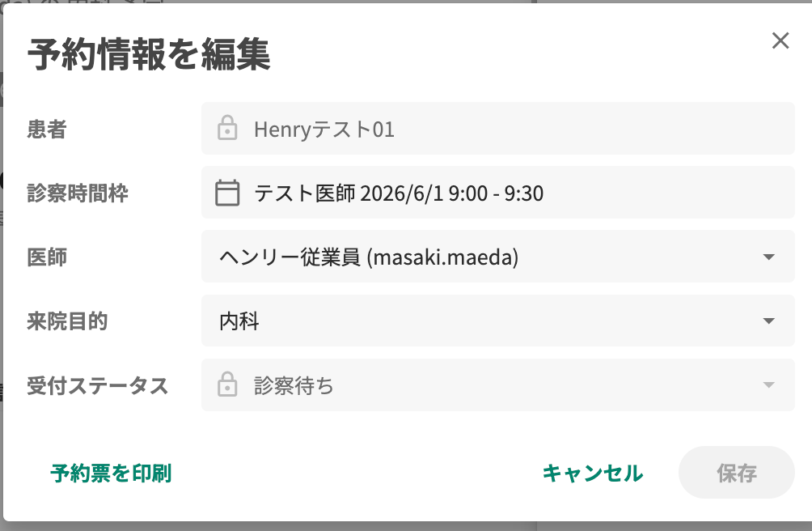The image size is (812, 531).
Task: Close the 予約情報を編集 dialog with X
Action: 780,40
